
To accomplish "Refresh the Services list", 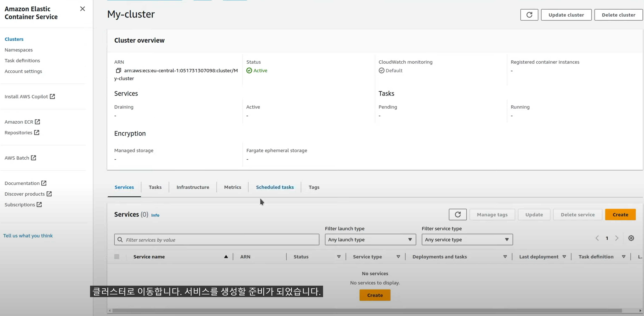I will [457, 215].
